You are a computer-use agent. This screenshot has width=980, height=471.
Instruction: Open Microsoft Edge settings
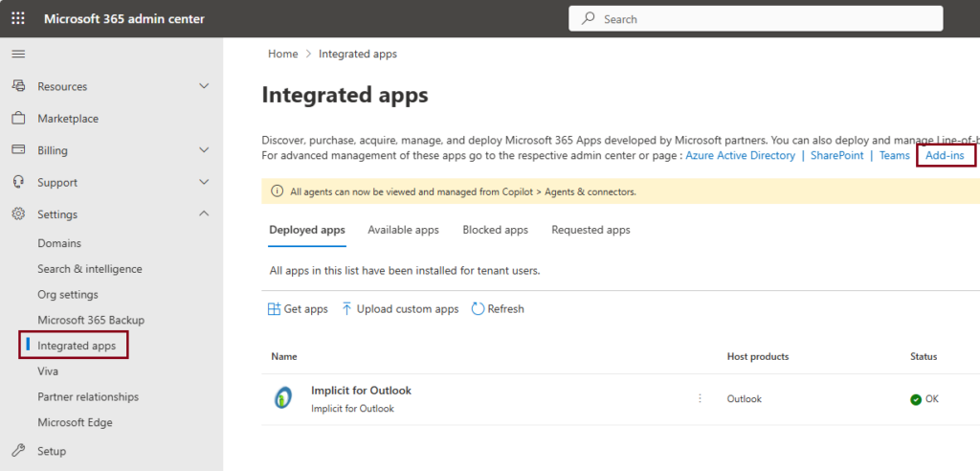tap(75, 423)
